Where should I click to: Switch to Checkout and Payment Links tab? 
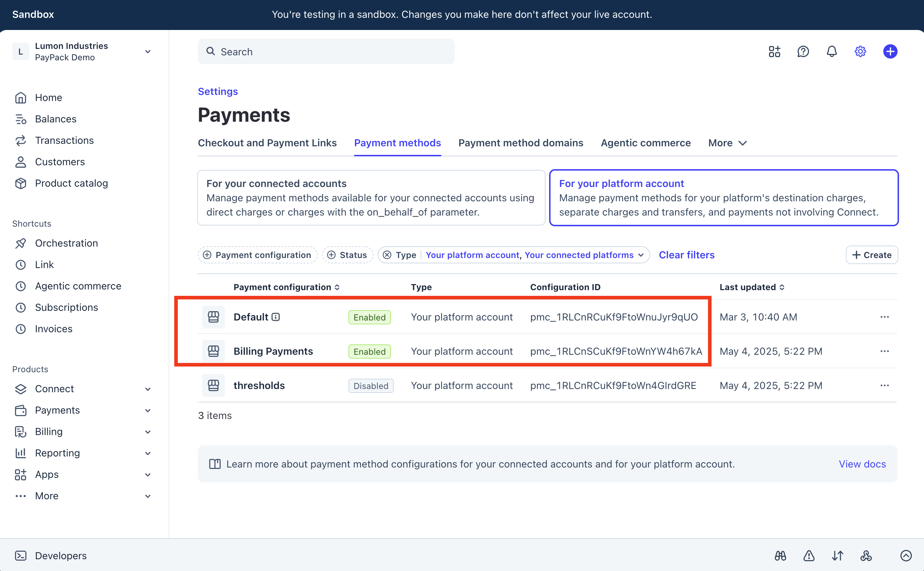[267, 143]
